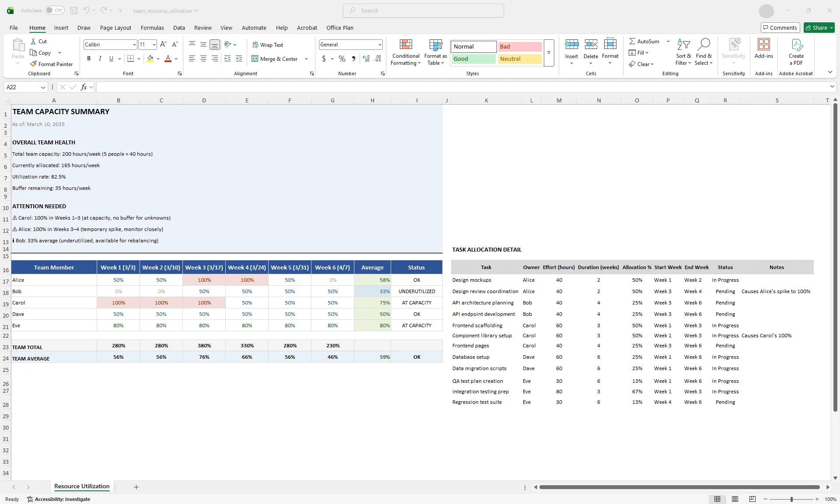The width and height of the screenshot is (840, 504).
Task: Click the Share button
Action: coord(818,28)
